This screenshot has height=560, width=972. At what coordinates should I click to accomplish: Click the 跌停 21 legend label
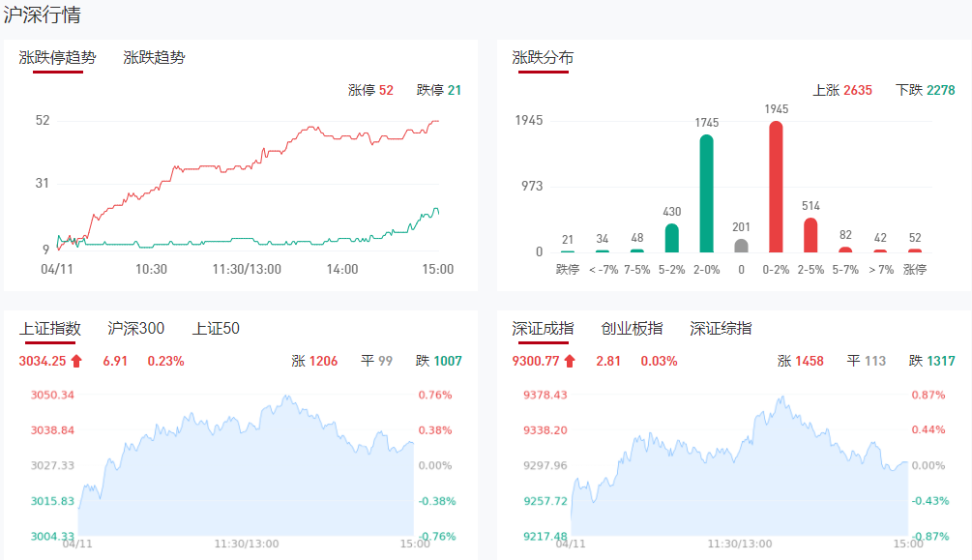click(x=439, y=90)
